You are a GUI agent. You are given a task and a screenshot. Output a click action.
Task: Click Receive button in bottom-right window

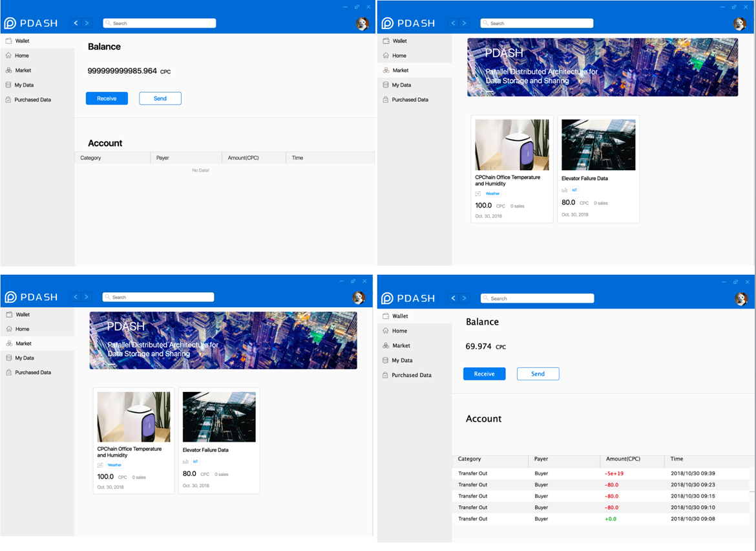coord(484,374)
